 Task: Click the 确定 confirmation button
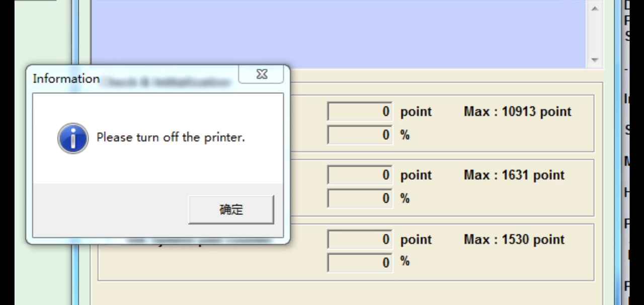pos(231,210)
